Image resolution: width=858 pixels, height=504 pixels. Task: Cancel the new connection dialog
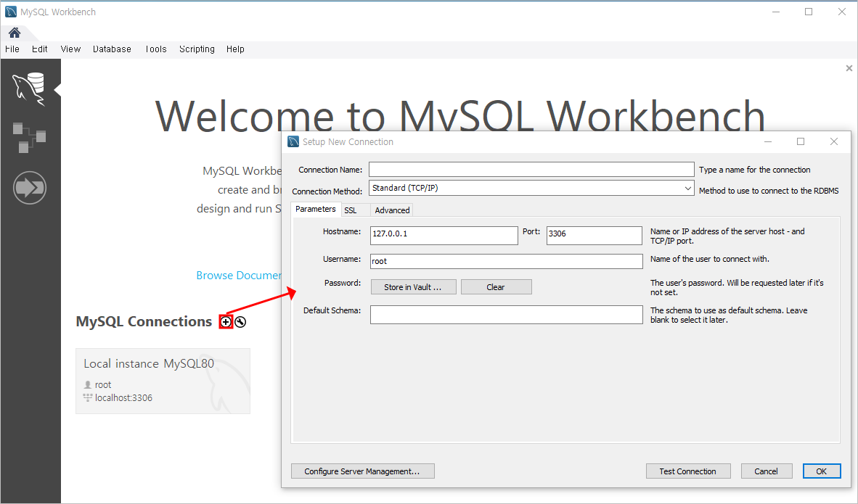tap(766, 471)
